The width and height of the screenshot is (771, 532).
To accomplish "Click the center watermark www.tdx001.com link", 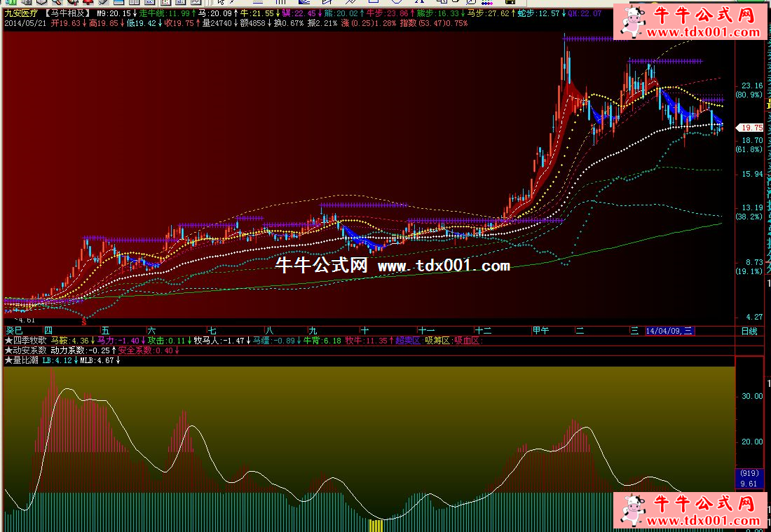I will (x=444, y=266).
